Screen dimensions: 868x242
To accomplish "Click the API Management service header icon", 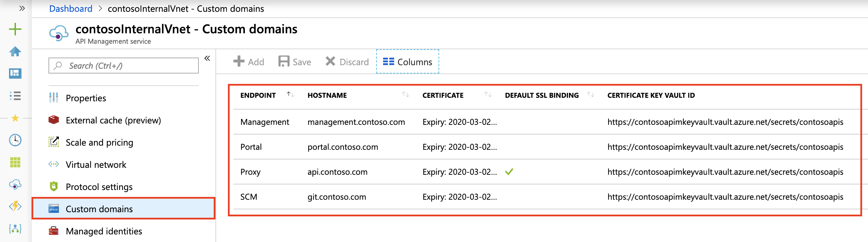I will (59, 33).
